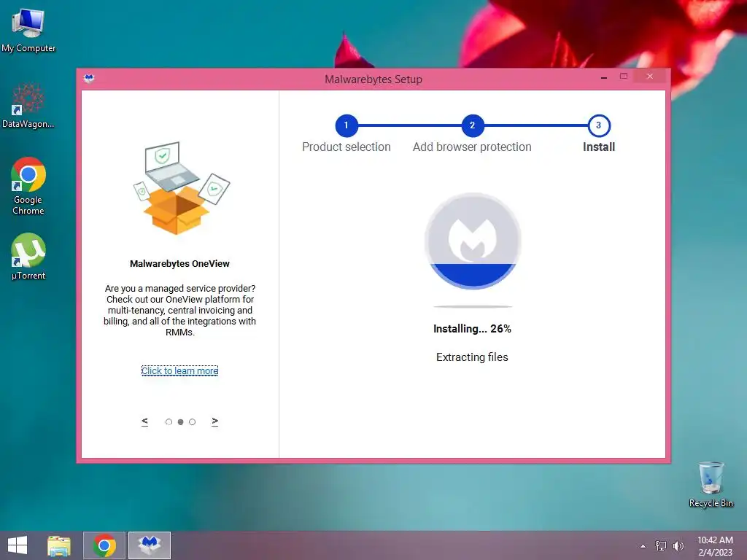Open the volume speaker tray icon
The image size is (747, 560).
[678, 546]
